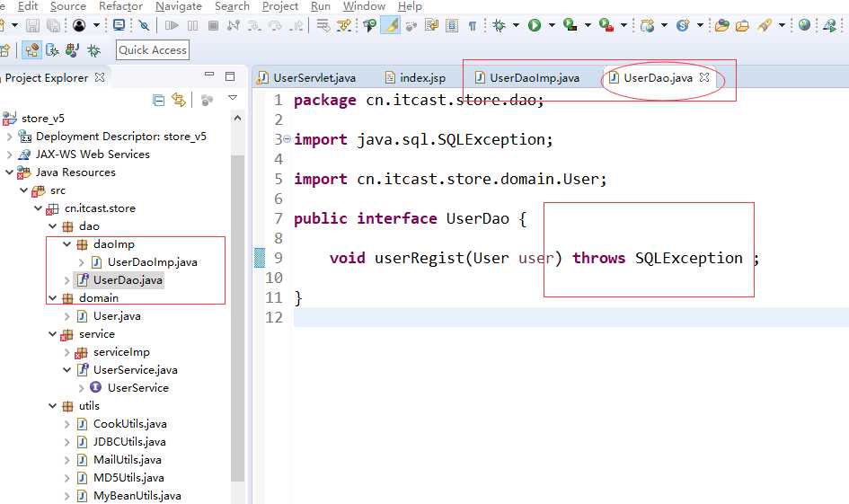Click the pilcrow show whitespace icon
The height and width of the screenshot is (504, 849).
coord(472,25)
